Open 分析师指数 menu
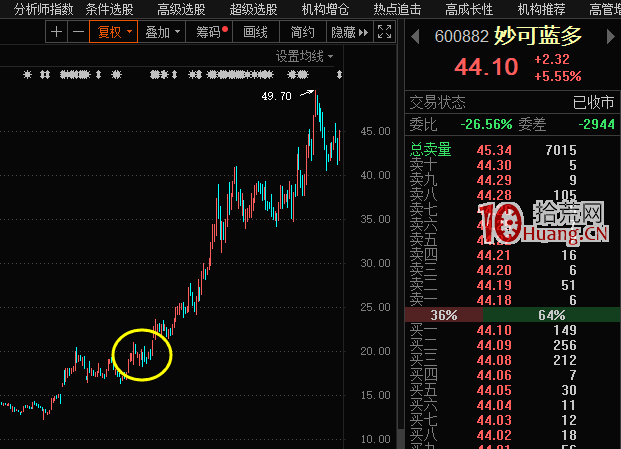Screen dimensions: 621x449 tap(44, 9)
